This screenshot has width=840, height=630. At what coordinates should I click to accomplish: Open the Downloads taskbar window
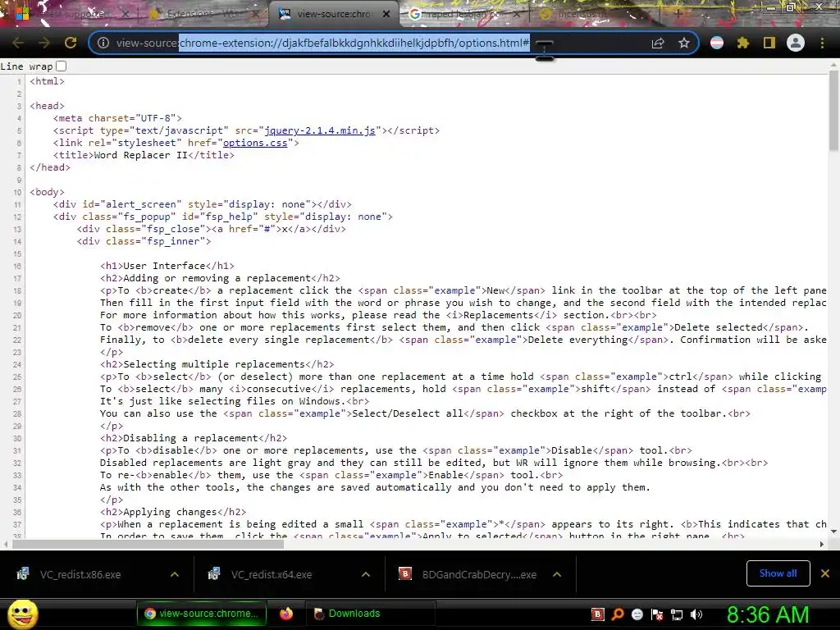coord(371,614)
